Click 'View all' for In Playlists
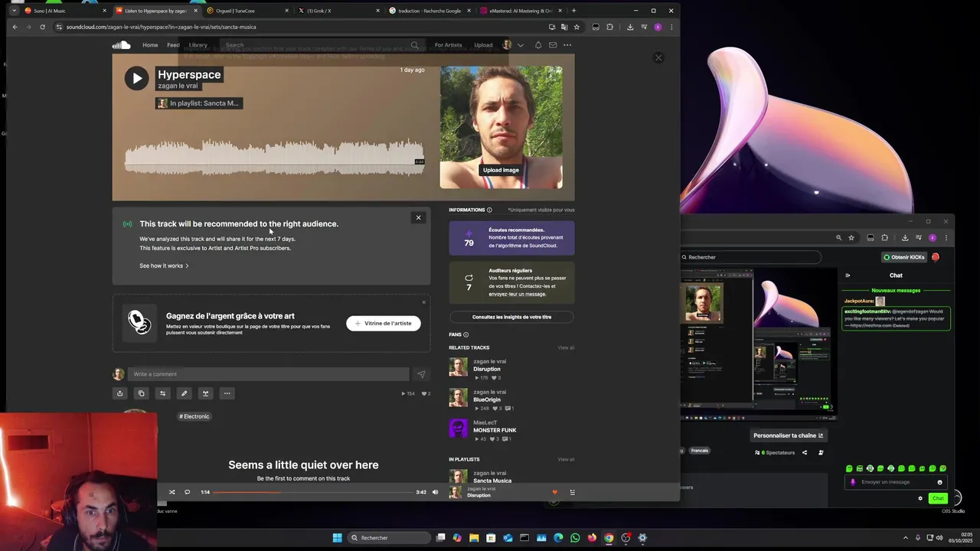 tap(566, 459)
